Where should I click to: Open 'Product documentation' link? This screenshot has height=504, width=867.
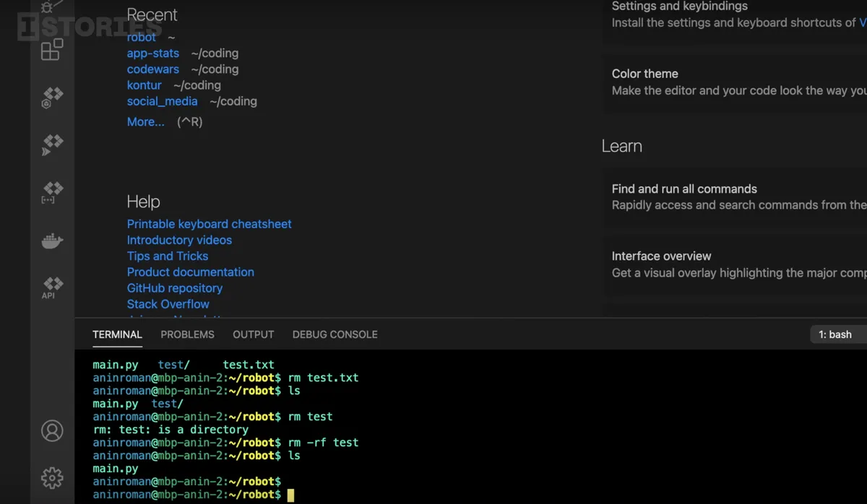pyautogui.click(x=191, y=272)
